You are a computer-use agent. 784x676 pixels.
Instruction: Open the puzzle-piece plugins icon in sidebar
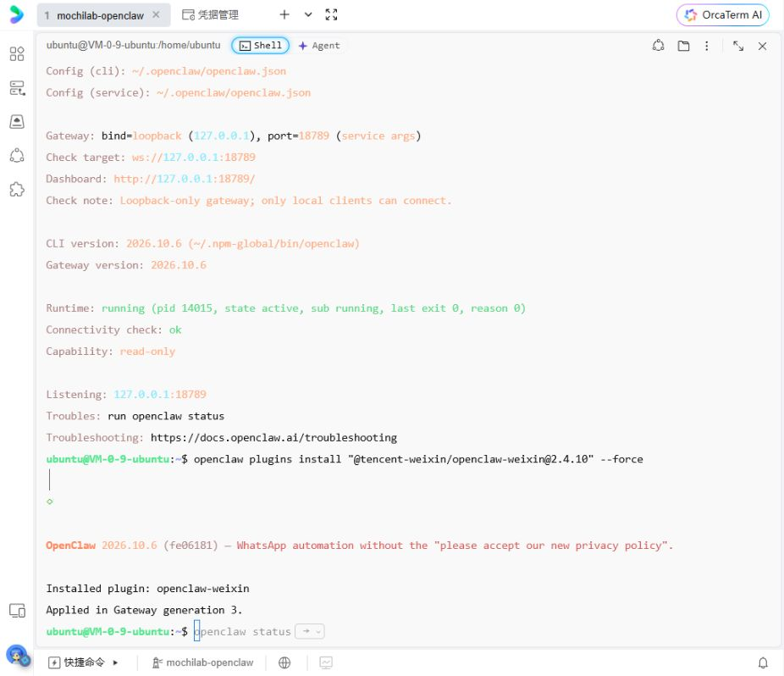coord(17,190)
